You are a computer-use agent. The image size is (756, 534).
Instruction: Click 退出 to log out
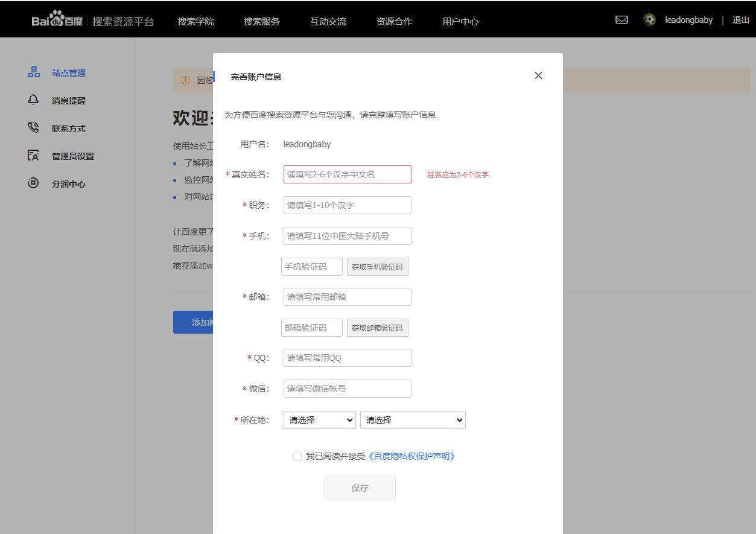[x=741, y=20]
